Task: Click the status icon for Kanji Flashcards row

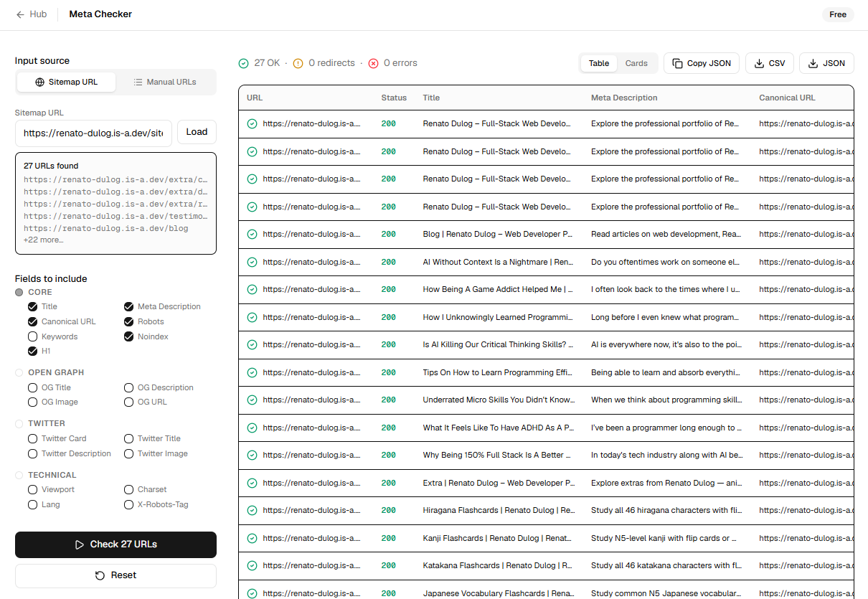Action: [x=252, y=538]
